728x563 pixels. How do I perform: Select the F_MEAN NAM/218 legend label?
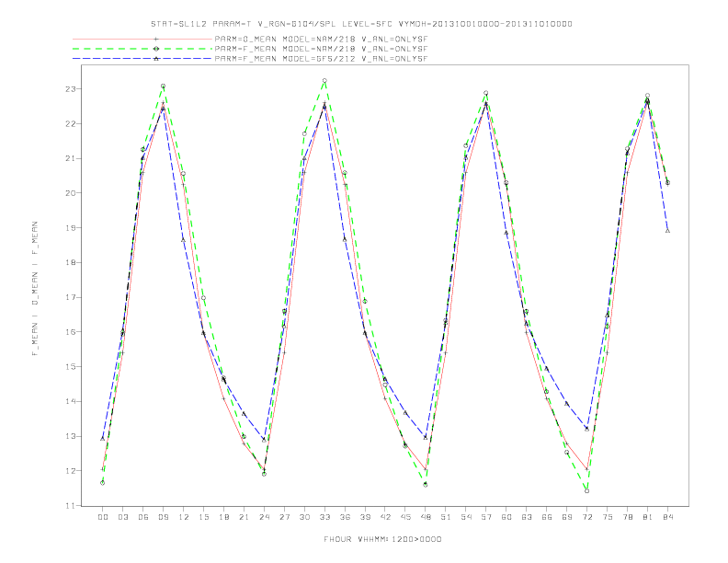pyautogui.click(x=321, y=49)
